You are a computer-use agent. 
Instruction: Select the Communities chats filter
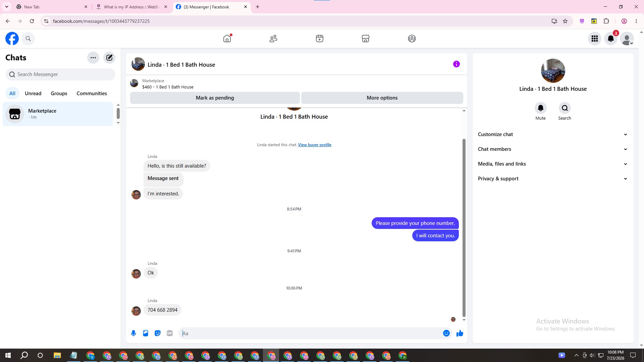coord(92,94)
